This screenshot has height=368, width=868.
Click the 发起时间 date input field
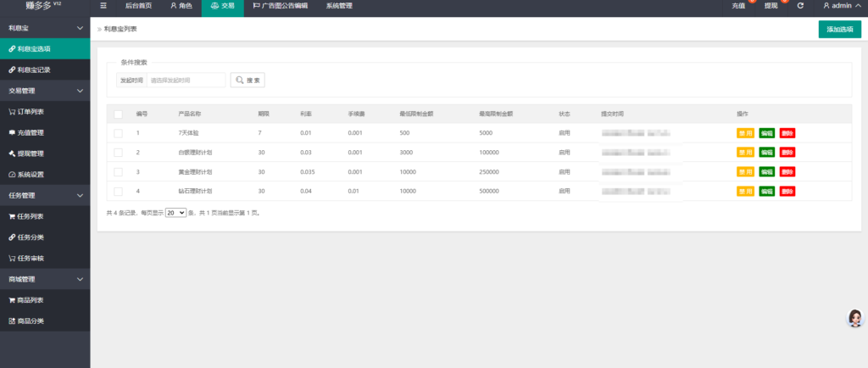point(186,80)
